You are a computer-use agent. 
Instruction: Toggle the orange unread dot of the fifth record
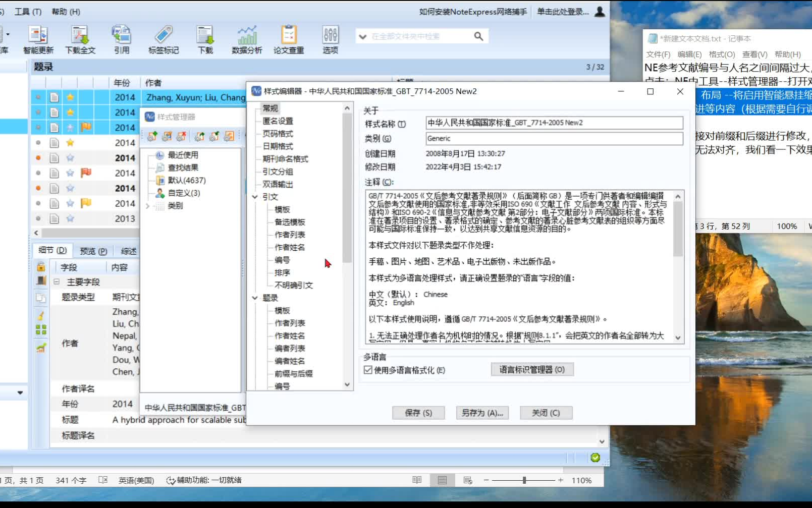click(38, 158)
